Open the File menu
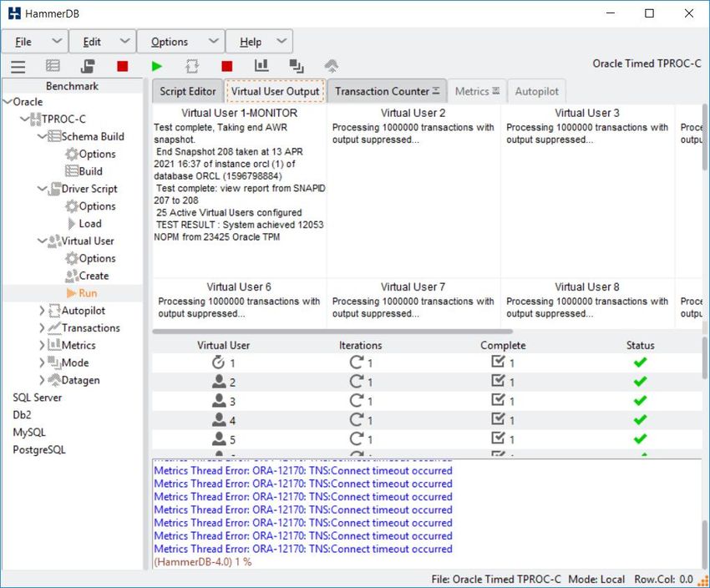The height and width of the screenshot is (588, 710). pos(35,42)
